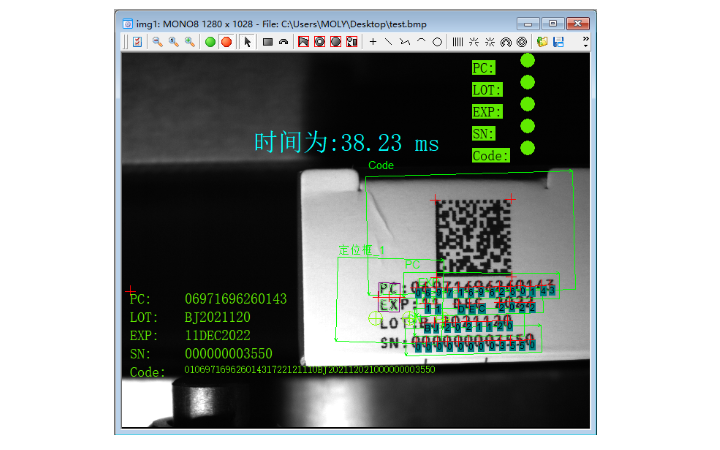Click the green status dot beside LOT:

pos(528,82)
